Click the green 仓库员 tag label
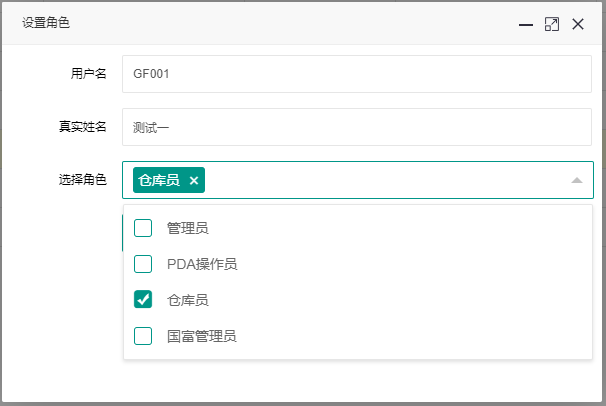 point(159,180)
